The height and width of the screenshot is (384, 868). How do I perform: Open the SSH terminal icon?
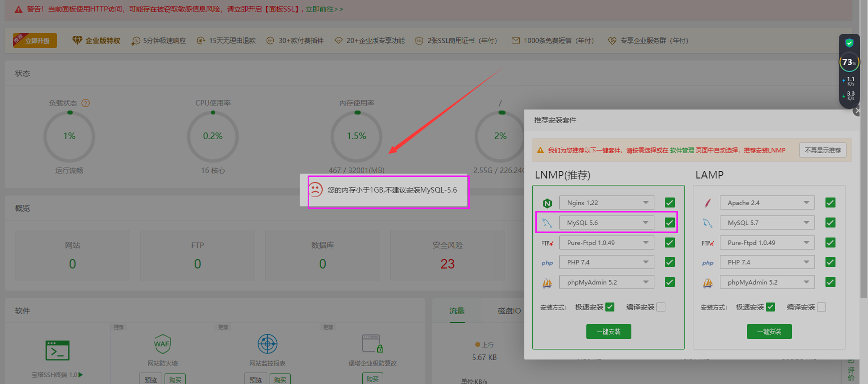pos(58,351)
